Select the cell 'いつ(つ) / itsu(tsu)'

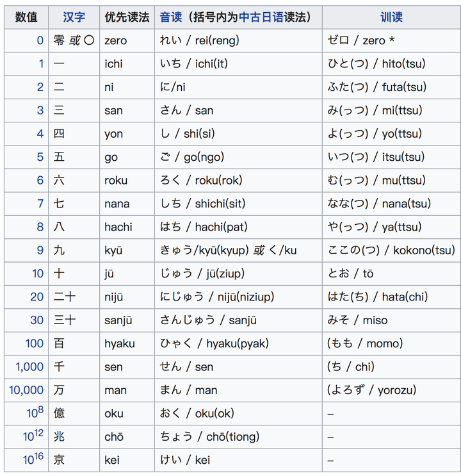[x=391, y=157]
